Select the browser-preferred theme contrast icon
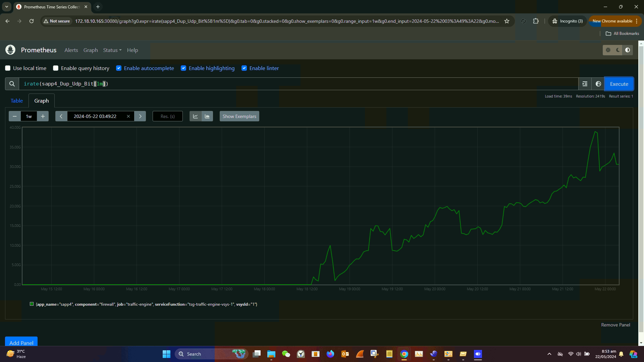The width and height of the screenshot is (644, 362). (x=628, y=50)
